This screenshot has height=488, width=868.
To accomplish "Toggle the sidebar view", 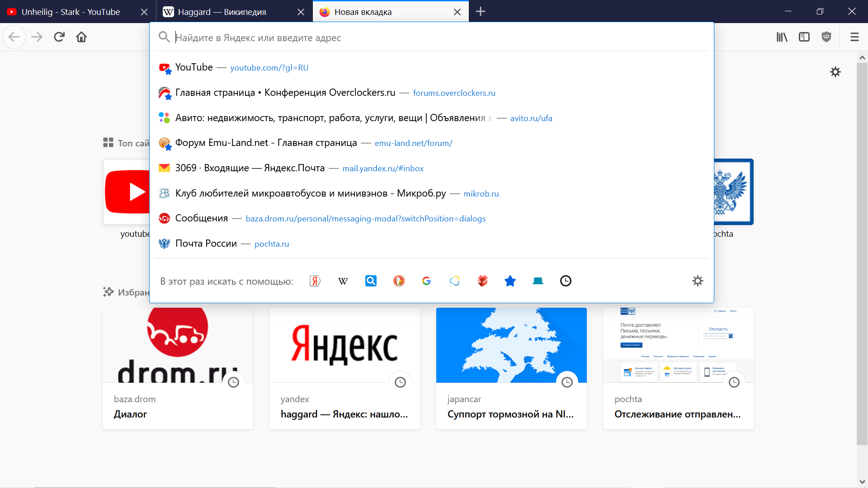I will [x=804, y=37].
